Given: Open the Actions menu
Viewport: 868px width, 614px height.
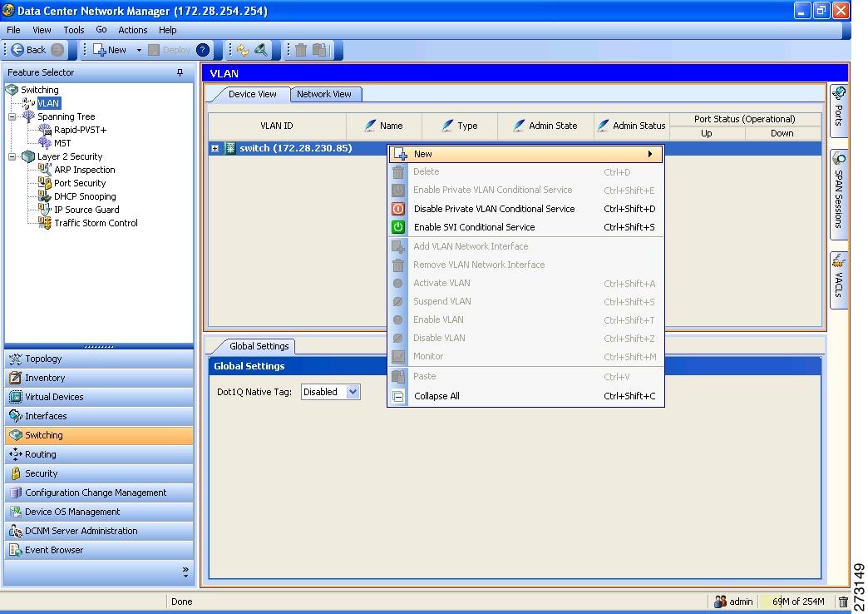Looking at the screenshot, I should (133, 30).
